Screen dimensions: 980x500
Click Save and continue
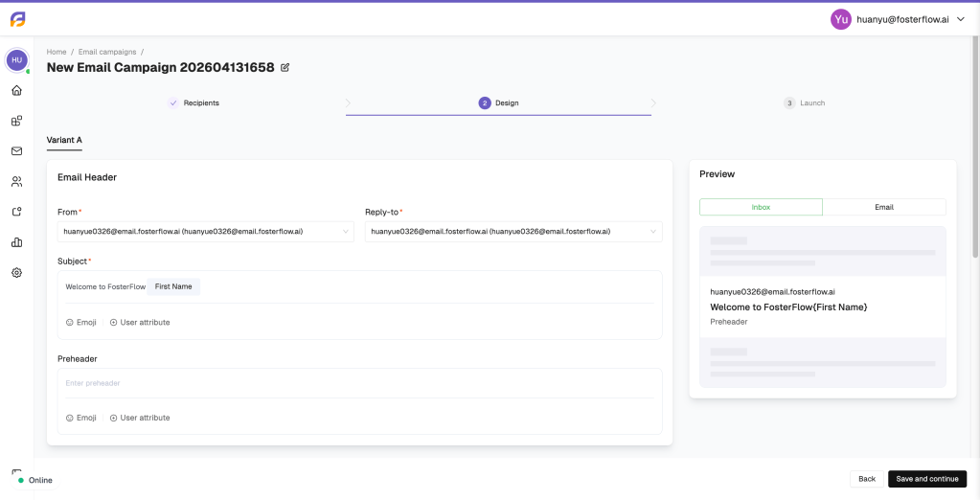pos(927,479)
